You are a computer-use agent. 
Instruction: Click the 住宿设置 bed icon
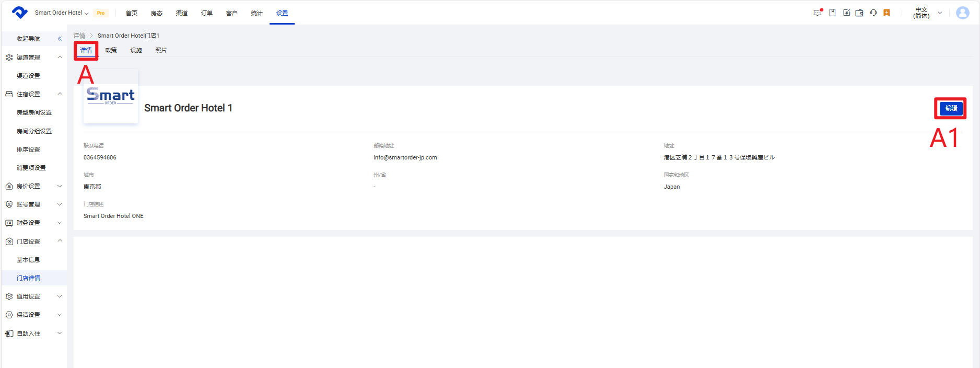pyautogui.click(x=9, y=94)
